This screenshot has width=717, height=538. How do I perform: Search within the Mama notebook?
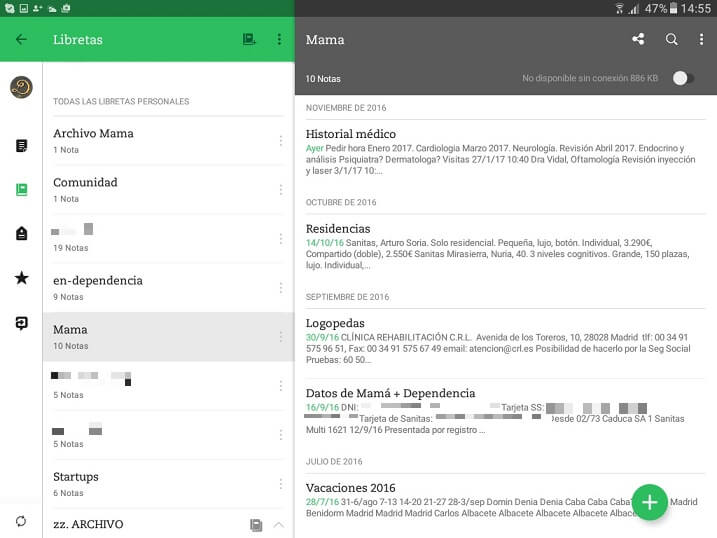click(671, 39)
